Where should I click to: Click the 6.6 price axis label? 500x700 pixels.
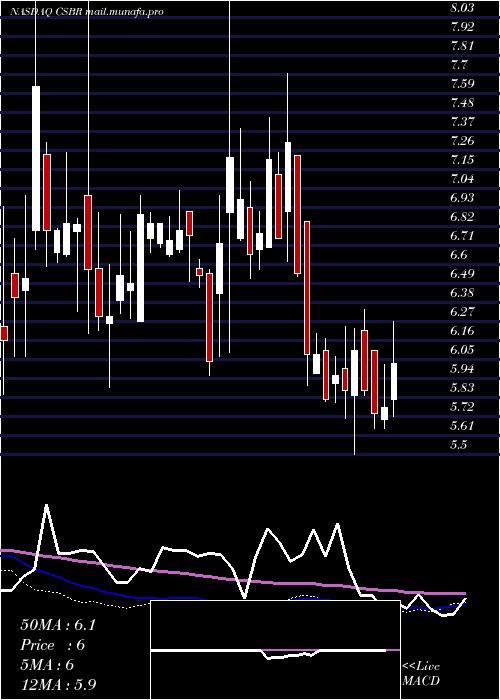point(461,254)
